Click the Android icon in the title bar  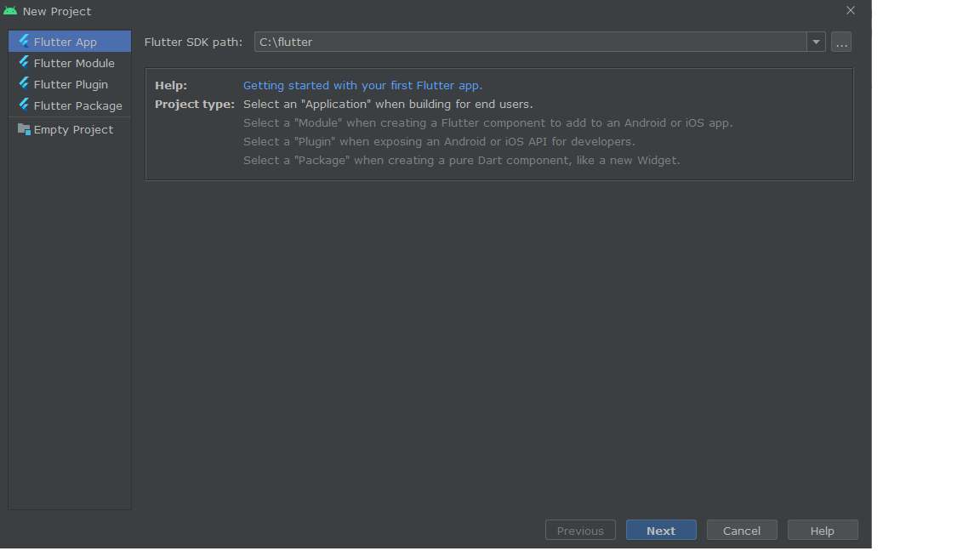coord(10,11)
